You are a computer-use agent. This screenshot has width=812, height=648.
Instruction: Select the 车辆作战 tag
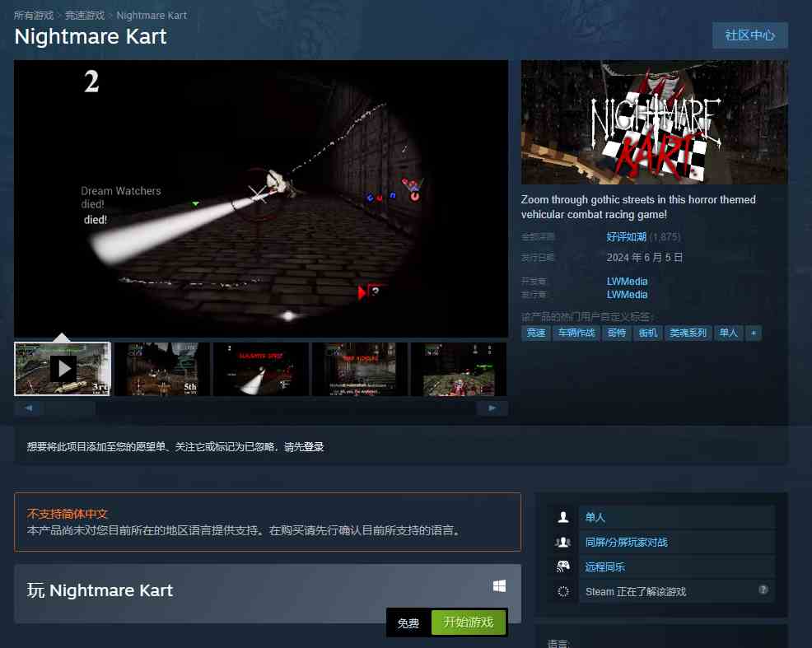(x=576, y=333)
